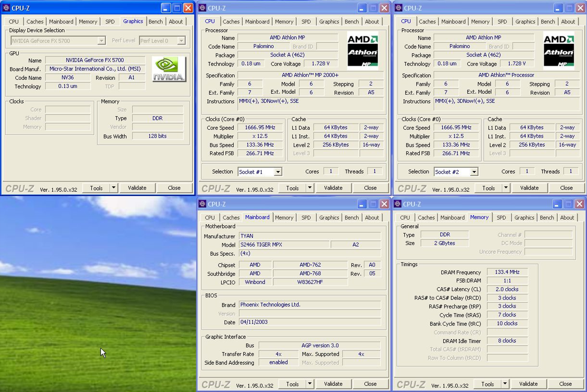Open the Selection dropdown showing Socket #2

(x=474, y=172)
